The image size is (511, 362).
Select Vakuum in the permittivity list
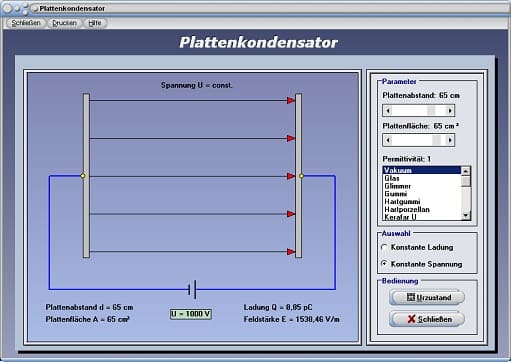coord(422,170)
